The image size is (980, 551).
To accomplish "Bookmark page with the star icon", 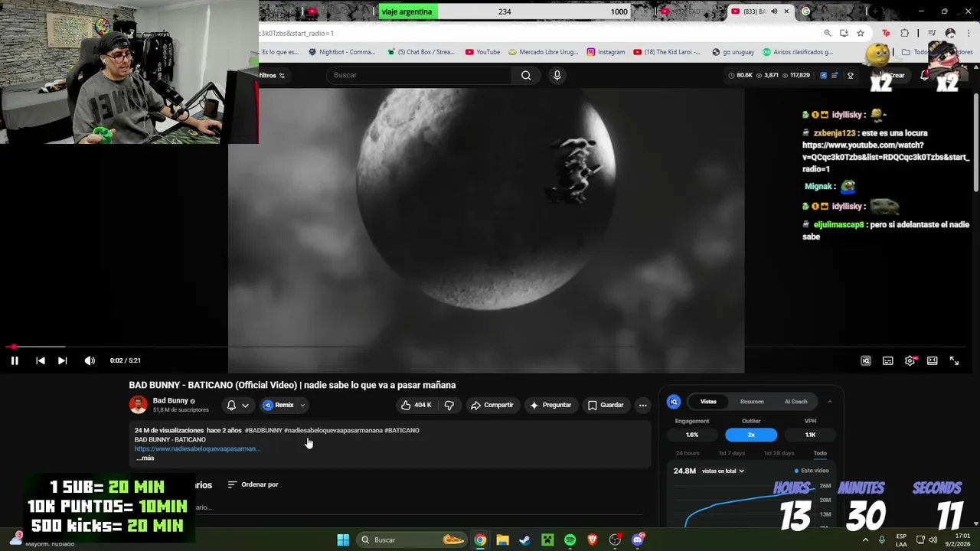I will tap(861, 33).
